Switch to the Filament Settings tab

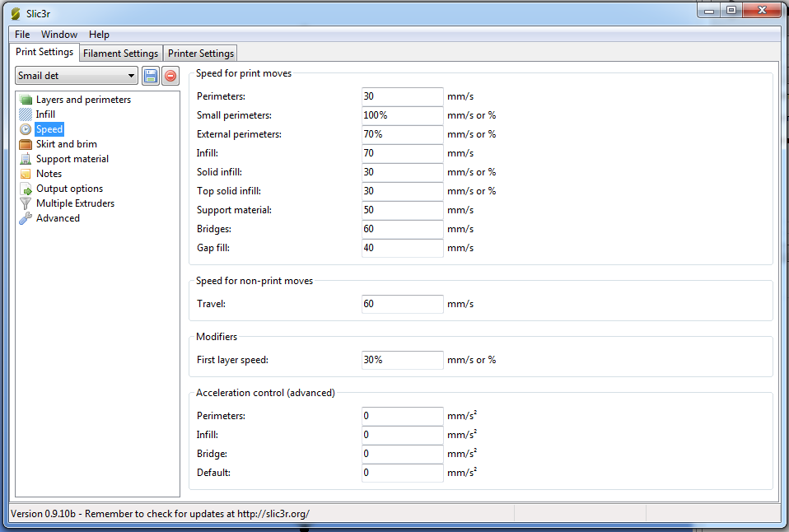coord(120,54)
